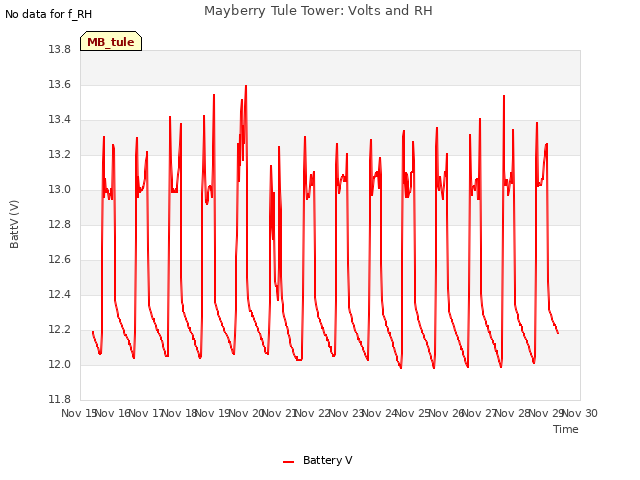The image size is (640, 480).
Task: Click the 13.8 y-axis tick label
Action: [x=60, y=49]
